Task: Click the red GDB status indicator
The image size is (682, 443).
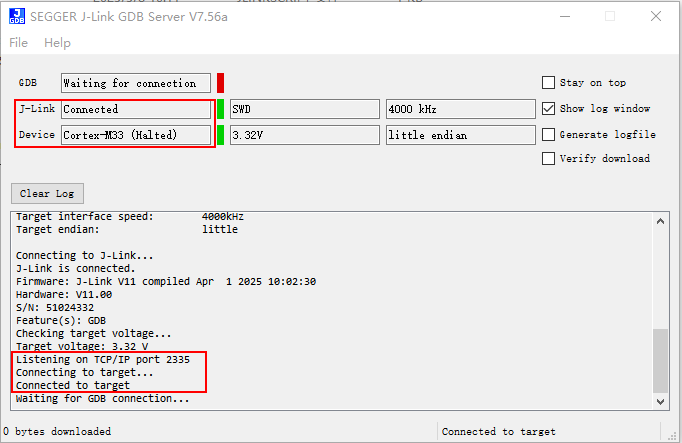Action: [x=220, y=83]
